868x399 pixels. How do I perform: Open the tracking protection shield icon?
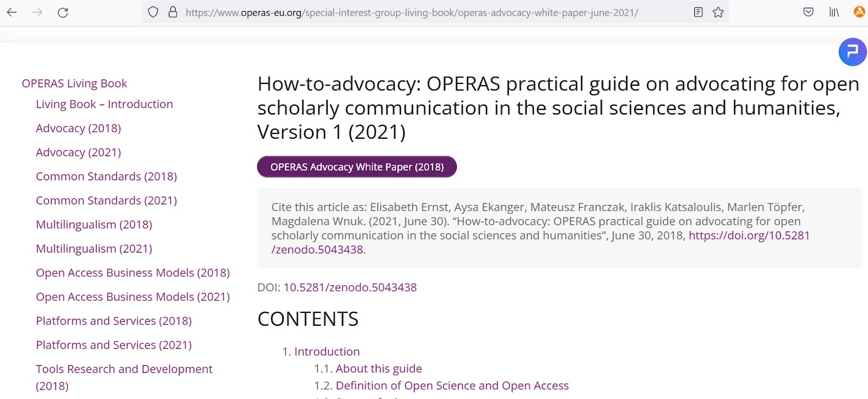(x=153, y=12)
